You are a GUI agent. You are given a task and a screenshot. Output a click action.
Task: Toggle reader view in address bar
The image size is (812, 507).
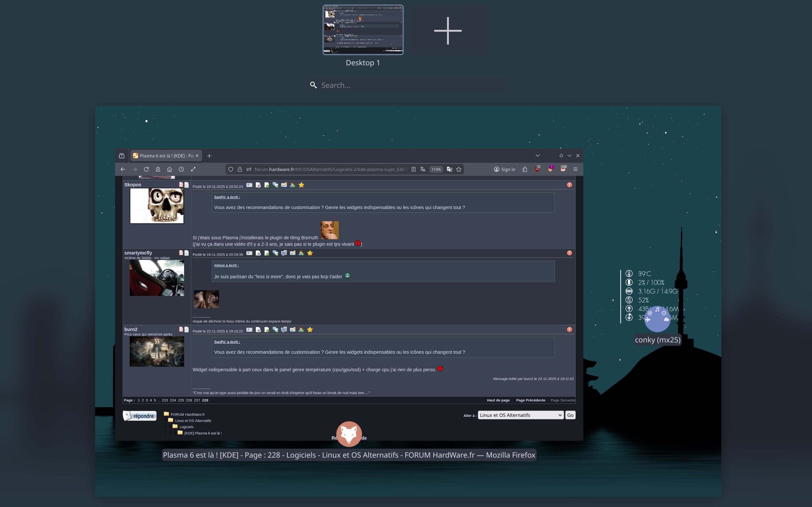point(414,169)
